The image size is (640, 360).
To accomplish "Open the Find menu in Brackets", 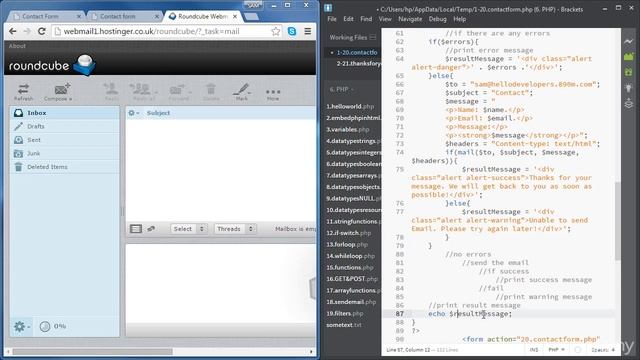I will click(366, 19).
